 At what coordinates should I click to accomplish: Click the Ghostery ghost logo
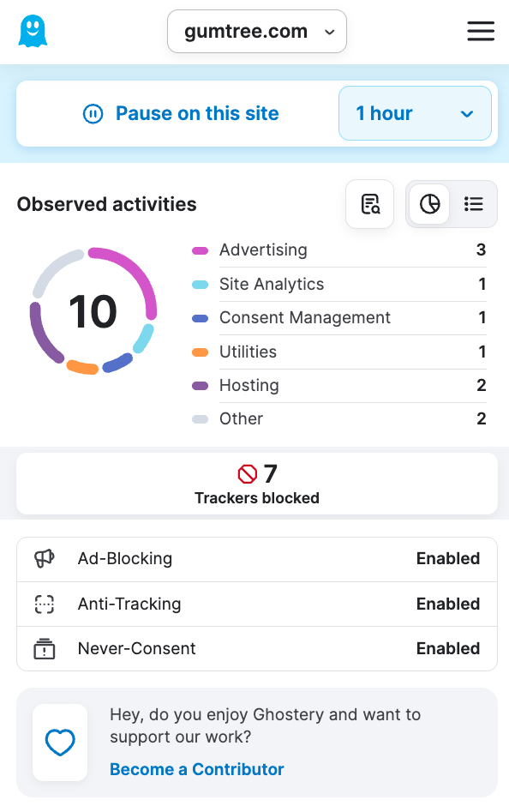tap(32, 31)
